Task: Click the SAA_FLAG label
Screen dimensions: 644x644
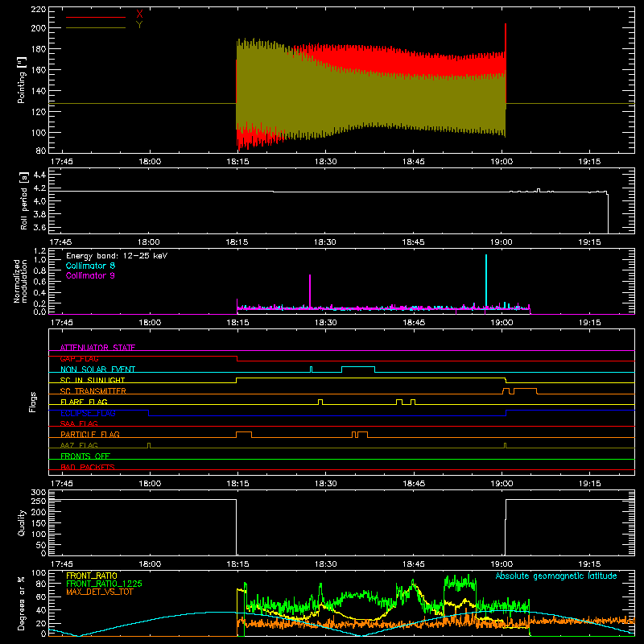Action: [79, 423]
